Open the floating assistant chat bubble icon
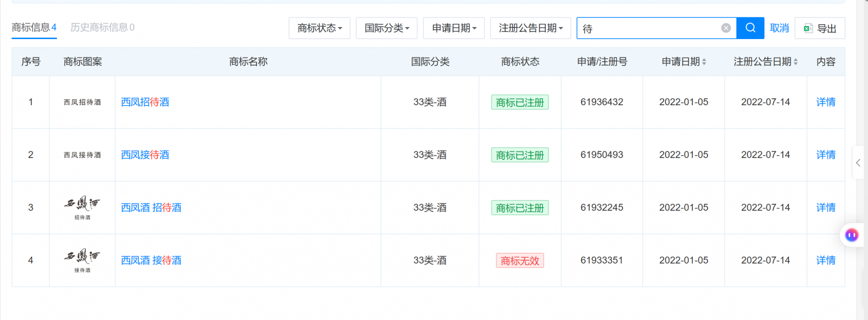 [852, 235]
